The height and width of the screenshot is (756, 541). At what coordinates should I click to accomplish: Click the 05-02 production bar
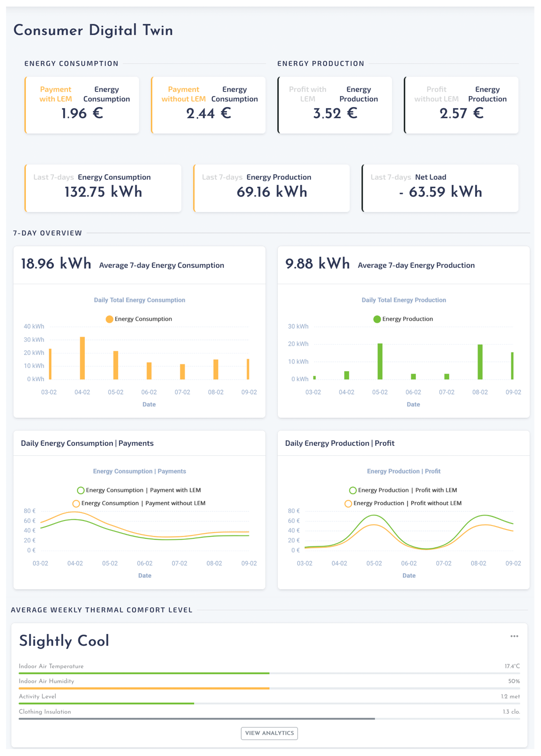pyautogui.click(x=380, y=362)
